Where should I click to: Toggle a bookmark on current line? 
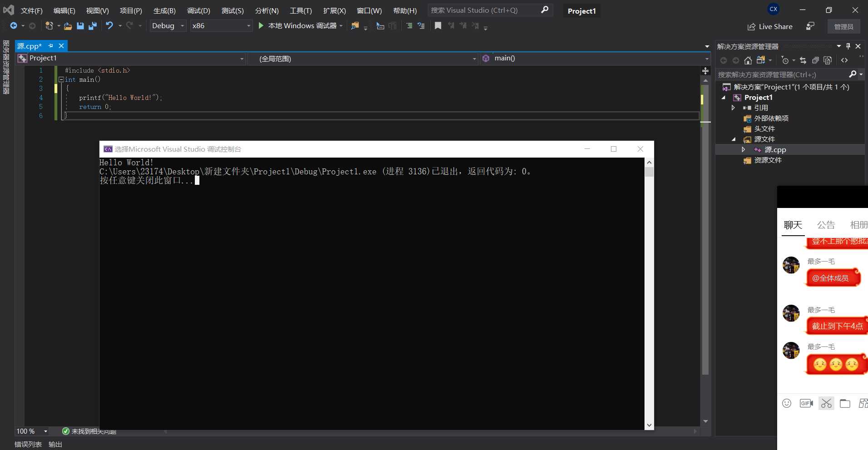pyautogui.click(x=438, y=26)
